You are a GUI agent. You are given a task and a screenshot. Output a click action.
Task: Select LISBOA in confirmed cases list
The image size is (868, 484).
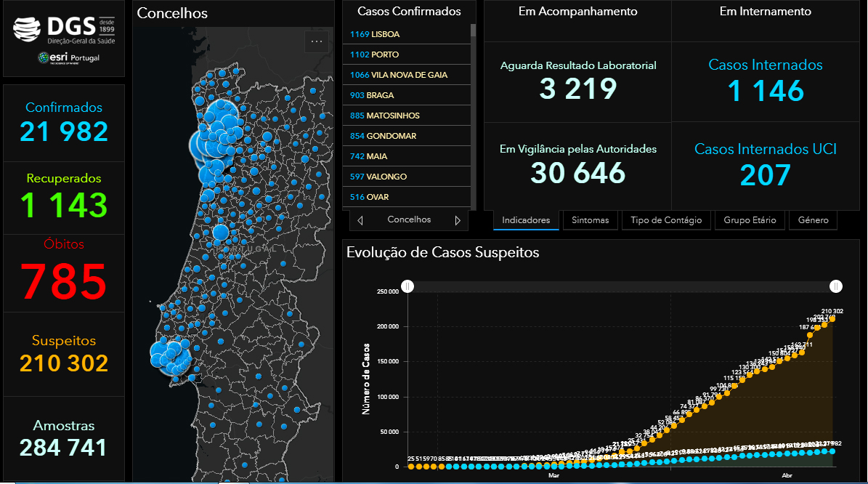coord(406,34)
